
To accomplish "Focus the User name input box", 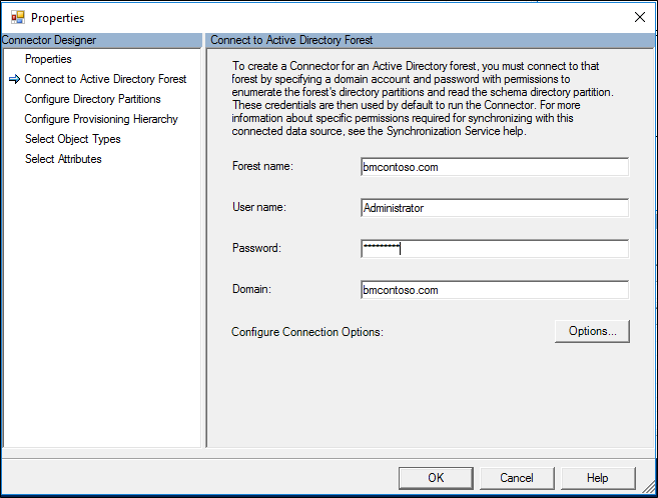I will coord(494,208).
